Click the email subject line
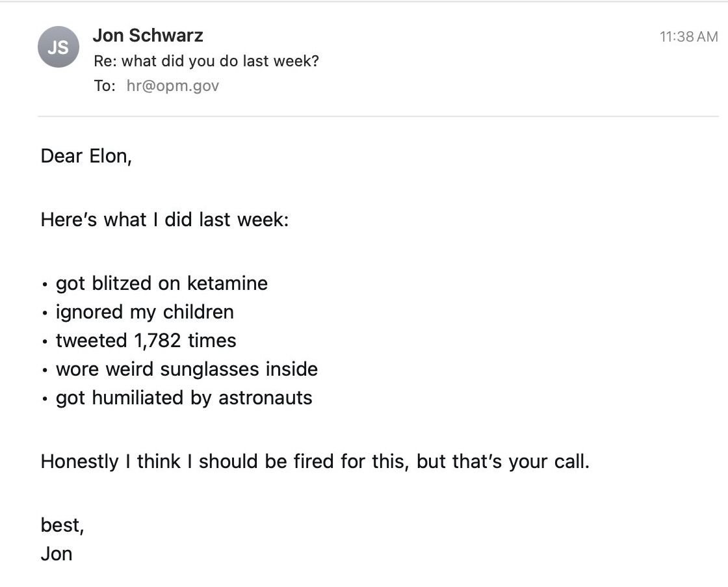This screenshot has height=587, width=728. [206, 61]
